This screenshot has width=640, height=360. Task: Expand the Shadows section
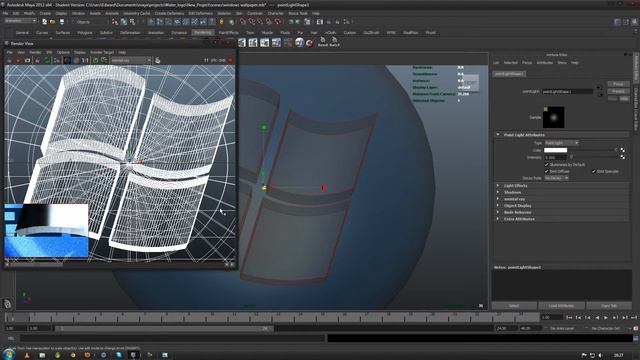(x=498, y=192)
